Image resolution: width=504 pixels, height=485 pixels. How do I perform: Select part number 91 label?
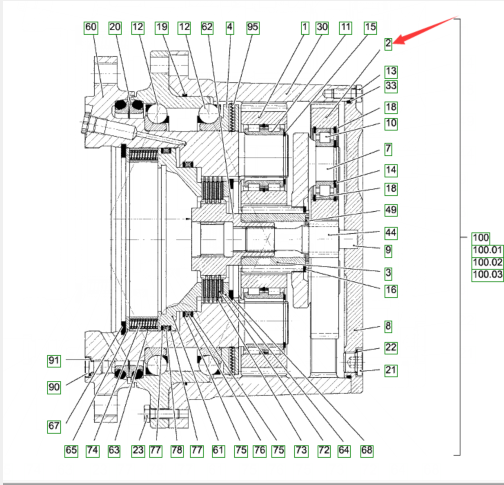(x=54, y=361)
